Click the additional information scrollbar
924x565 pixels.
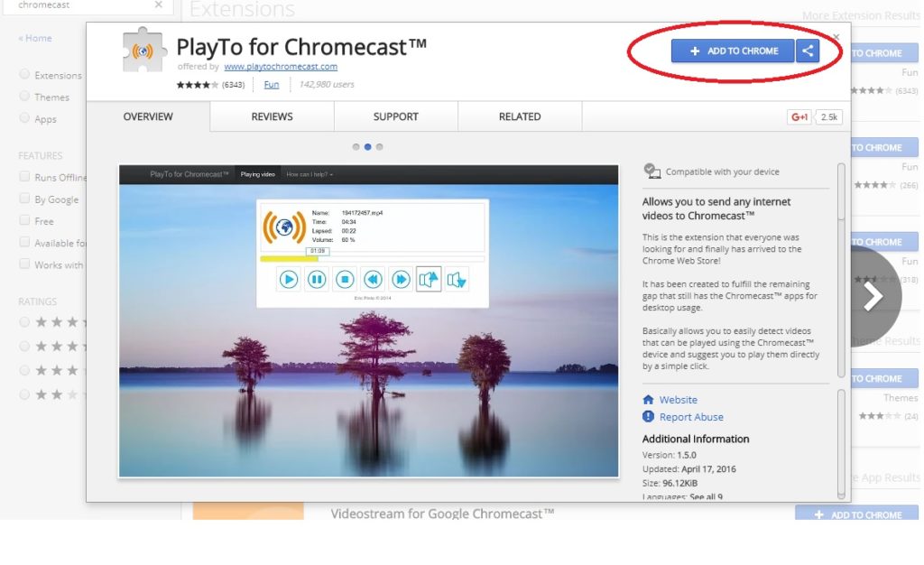pyautogui.click(x=842, y=444)
